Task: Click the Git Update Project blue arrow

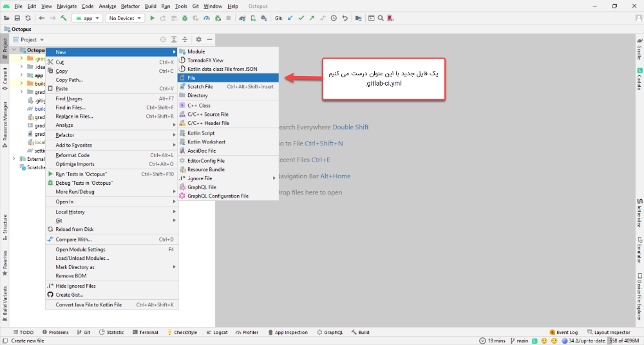Action: 290,18
